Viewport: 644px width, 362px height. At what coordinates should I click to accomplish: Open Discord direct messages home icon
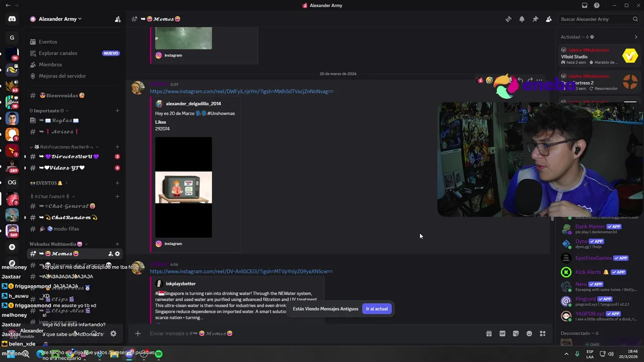point(12,19)
